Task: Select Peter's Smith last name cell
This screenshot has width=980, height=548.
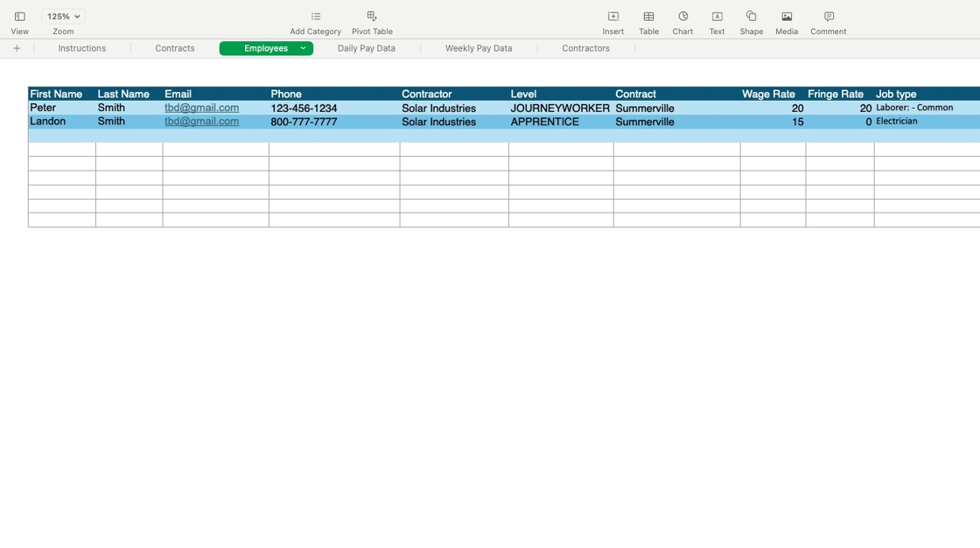Action: (129, 108)
